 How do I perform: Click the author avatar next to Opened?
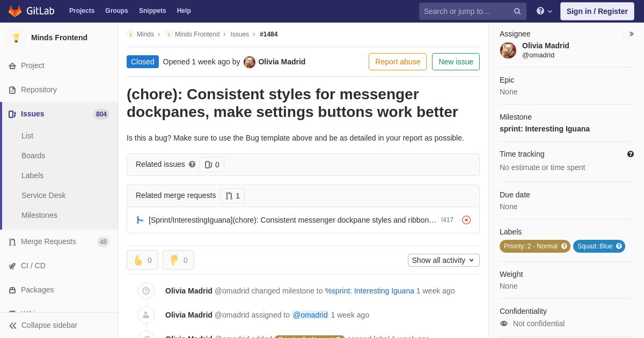250,62
